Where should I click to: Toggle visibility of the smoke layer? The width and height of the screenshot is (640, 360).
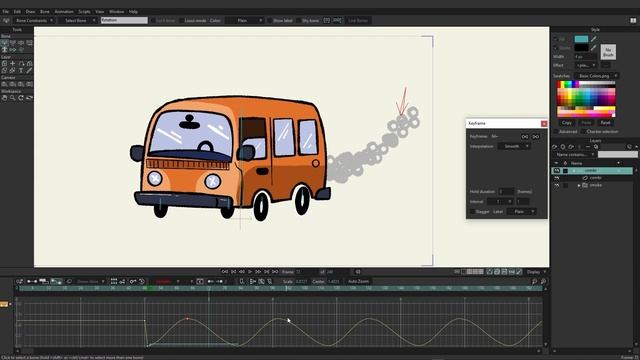pos(556,185)
